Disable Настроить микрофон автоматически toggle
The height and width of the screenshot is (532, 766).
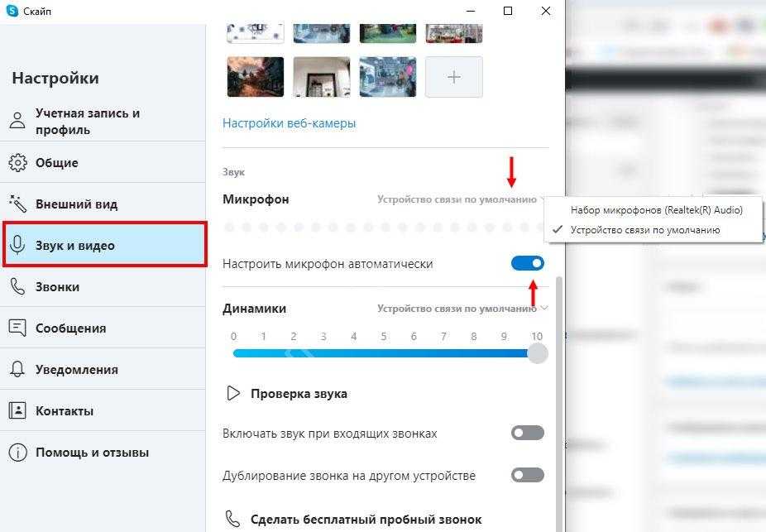point(528,264)
